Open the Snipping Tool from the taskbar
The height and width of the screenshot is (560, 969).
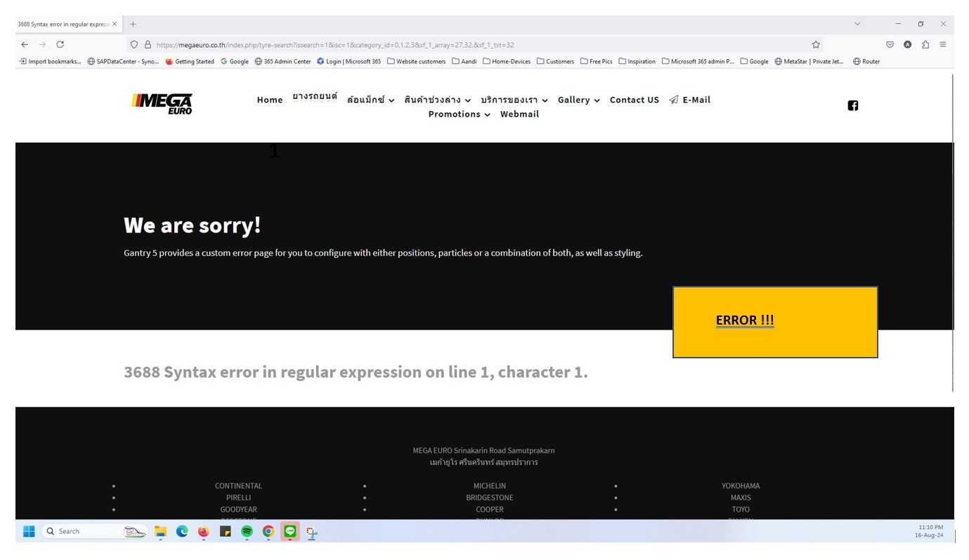(x=311, y=533)
